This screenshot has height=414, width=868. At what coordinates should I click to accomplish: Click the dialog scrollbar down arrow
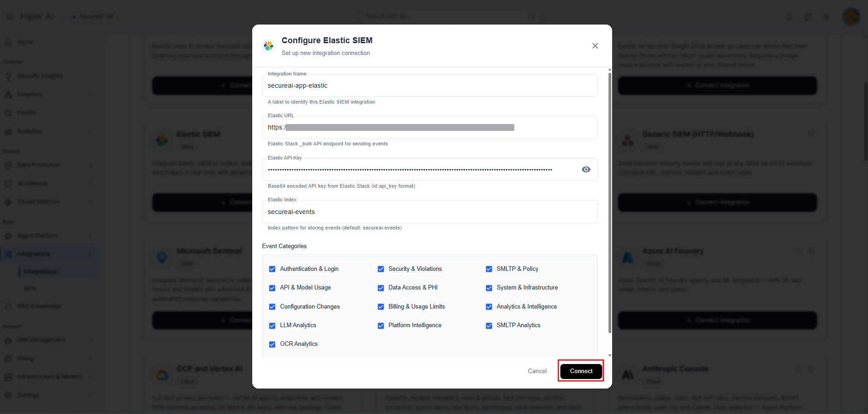(x=609, y=355)
